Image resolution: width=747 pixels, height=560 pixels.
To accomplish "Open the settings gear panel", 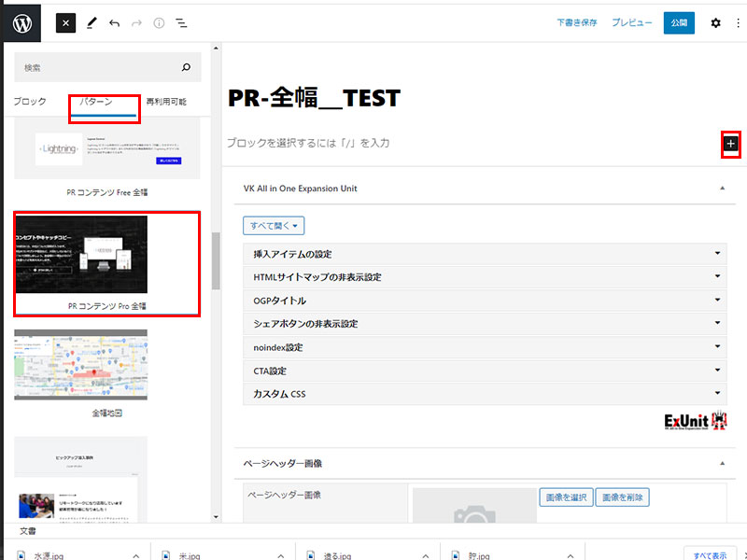I will coord(715,22).
